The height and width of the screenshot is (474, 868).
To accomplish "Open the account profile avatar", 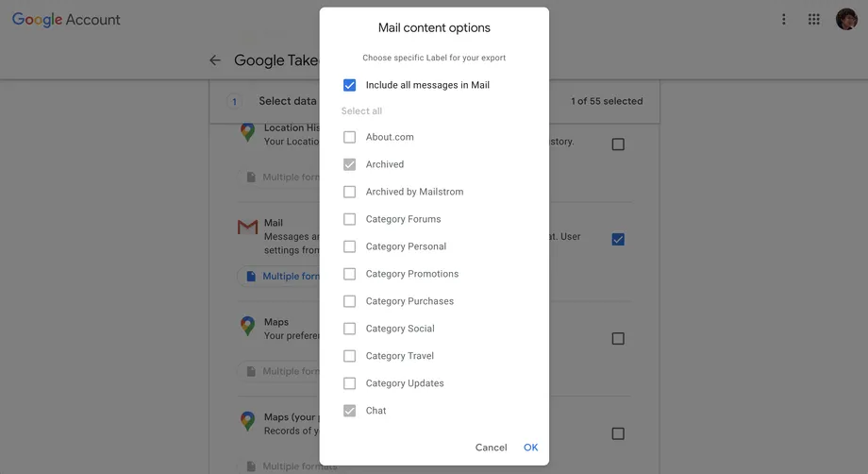I will click(x=846, y=20).
